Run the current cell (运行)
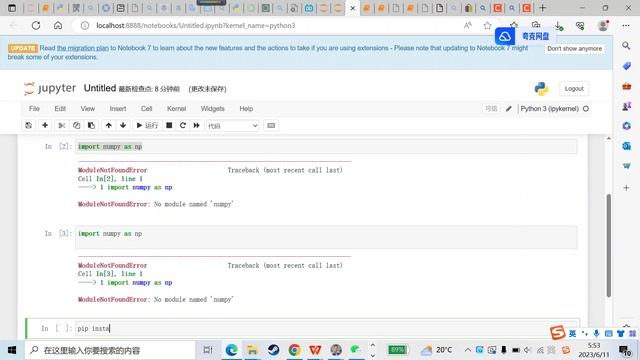Screen dimensions: 640x360 click(x=147, y=125)
